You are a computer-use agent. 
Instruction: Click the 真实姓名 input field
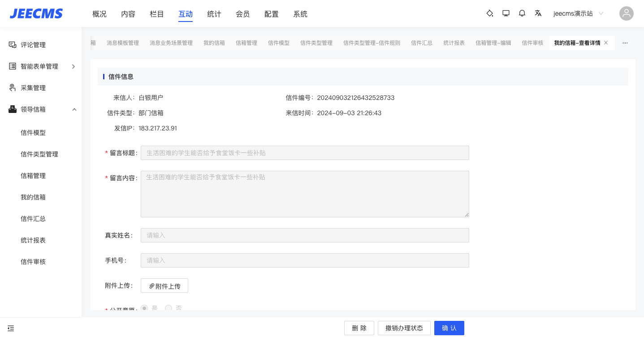coord(305,235)
